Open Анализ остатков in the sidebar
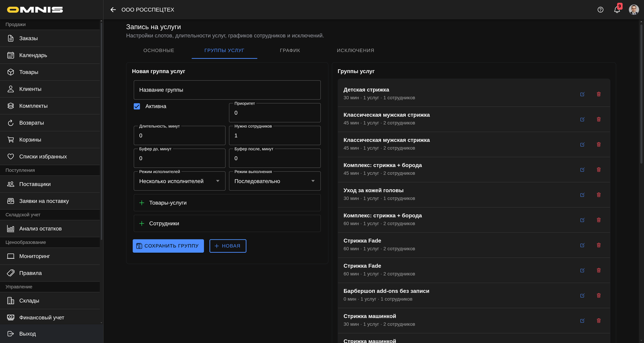 pos(50,229)
